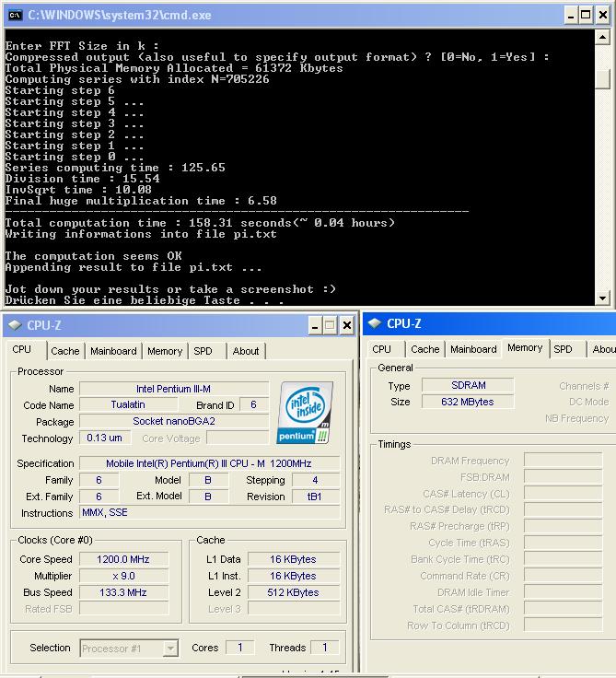Screen dimensions: 616x678
Task: Click the memory Type value 'SDRAM'
Action: click(468, 385)
